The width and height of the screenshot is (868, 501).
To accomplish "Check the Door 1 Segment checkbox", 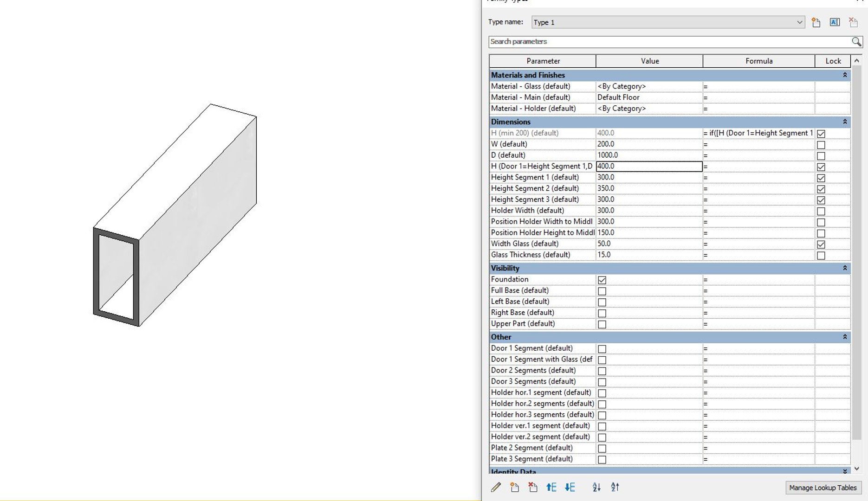I will click(602, 349).
